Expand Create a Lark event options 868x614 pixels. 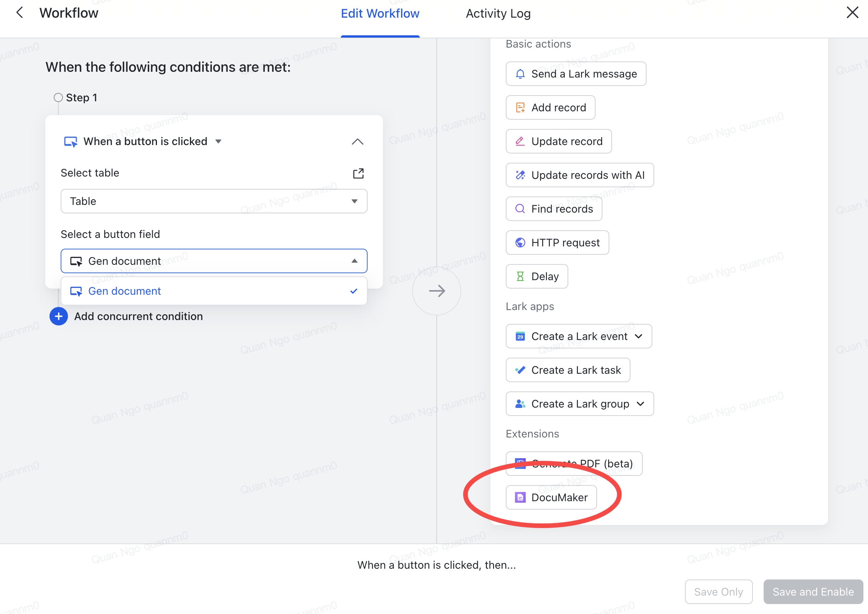[x=639, y=336]
